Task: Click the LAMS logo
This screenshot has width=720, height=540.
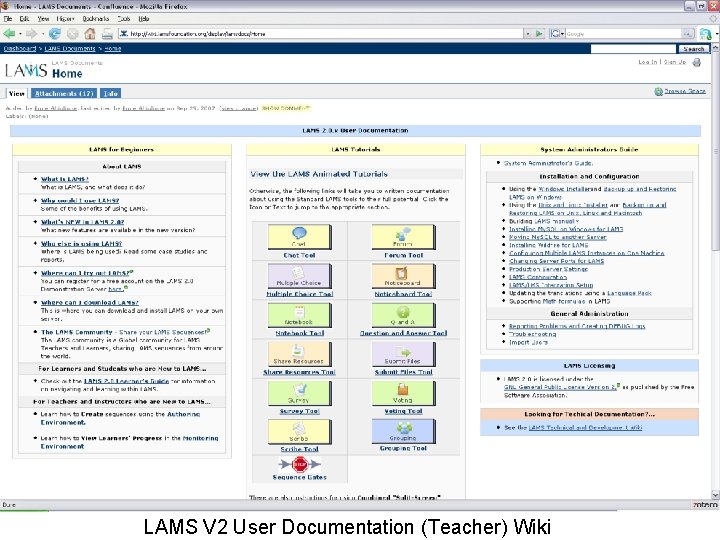Action: tap(26, 70)
